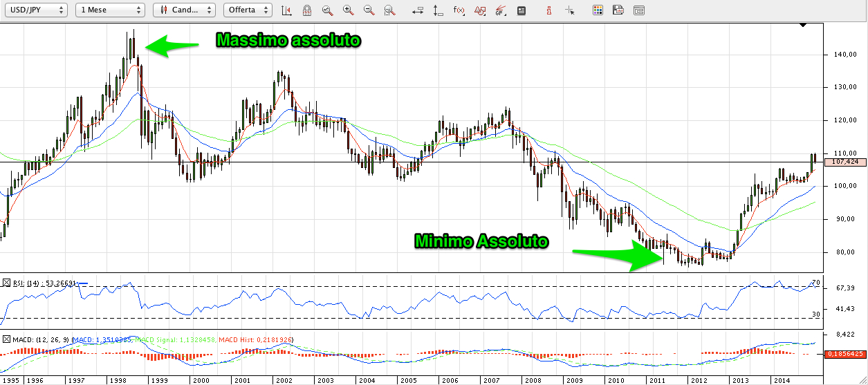Screen dimensions: 868x385
Task: Click the chart shift (scroll to end) icon
Action: [286, 10]
